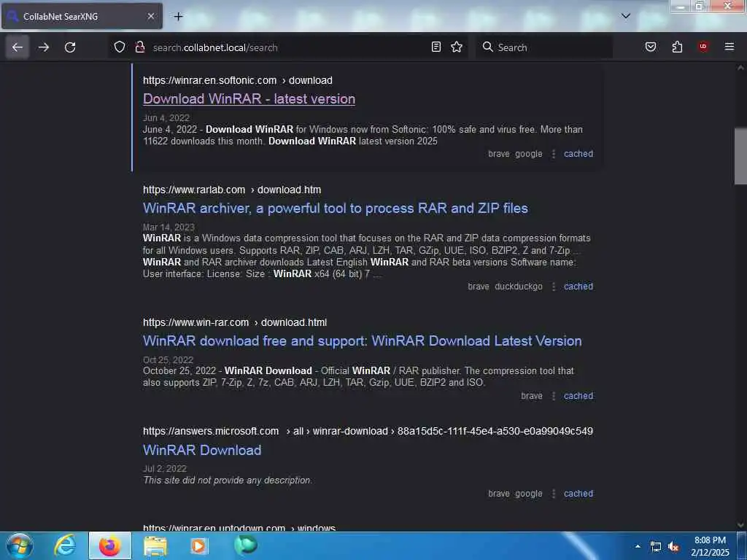Open the uBlock Origin extension icon
This screenshot has height=560, width=747.
(x=703, y=47)
